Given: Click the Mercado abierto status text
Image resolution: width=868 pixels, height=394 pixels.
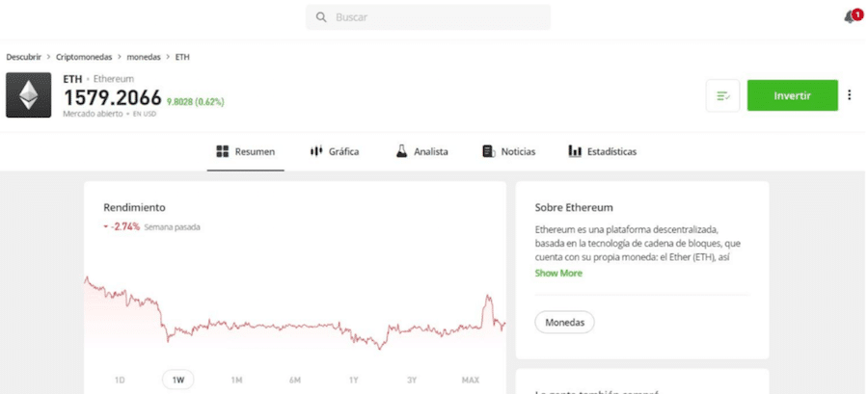Looking at the screenshot, I should pos(93,114).
